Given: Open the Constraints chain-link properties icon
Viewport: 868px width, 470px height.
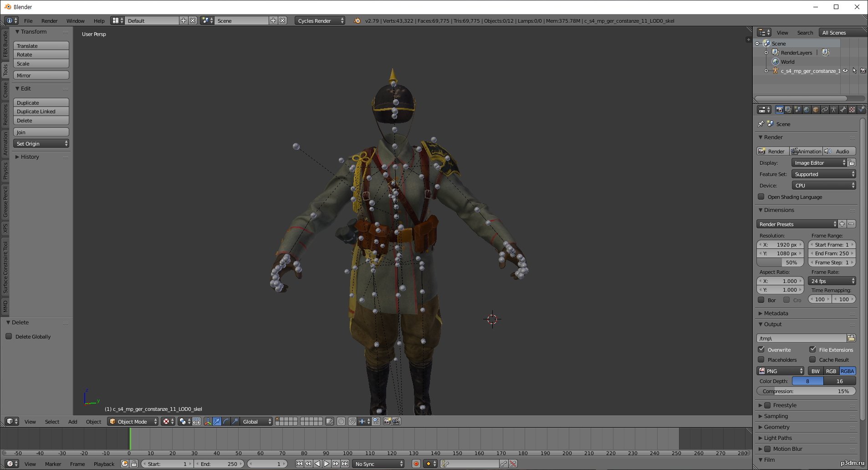Looking at the screenshot, I should (x=825, y=110).
